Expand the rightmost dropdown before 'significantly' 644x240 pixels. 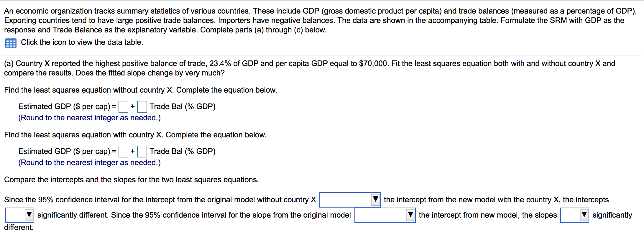(584, 215)
